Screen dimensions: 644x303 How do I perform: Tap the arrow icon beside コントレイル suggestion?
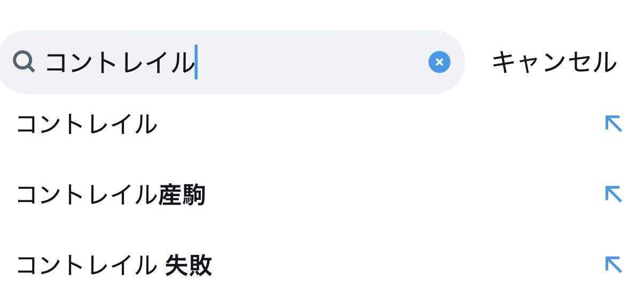[613, 124]
